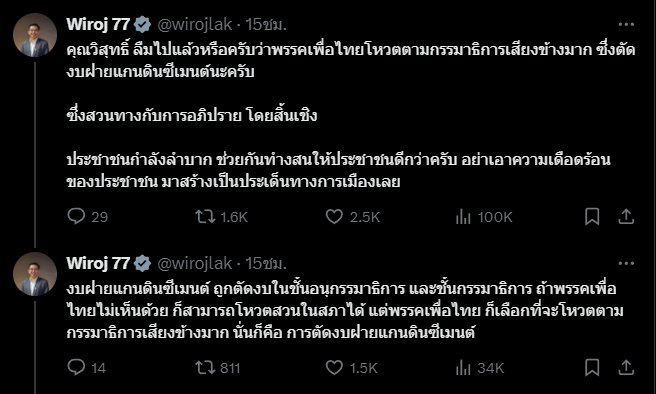Screen dimensions: 656x394
Task: Open the second tweet text about งบฝายแกนดินซีเมนต์
Action: click(x=345, y=311)
